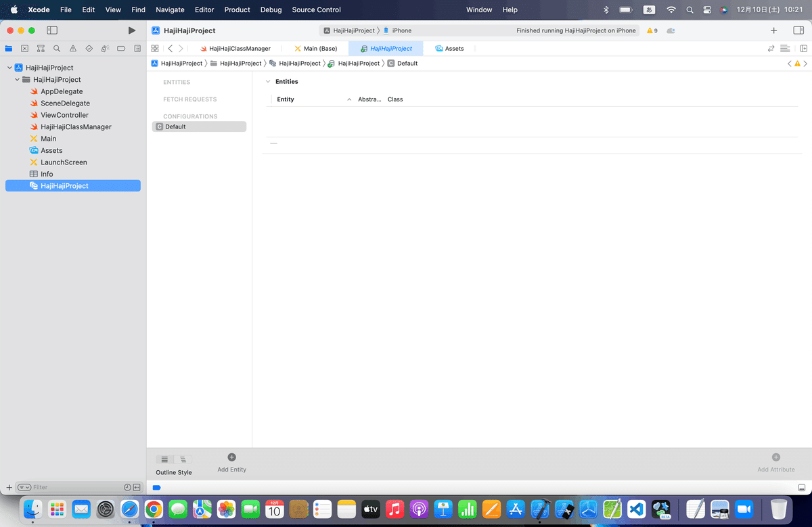Toggle the debug area at bottom right
The width and height of the screenshot is (812, 527).
click(x=802, y=488)
